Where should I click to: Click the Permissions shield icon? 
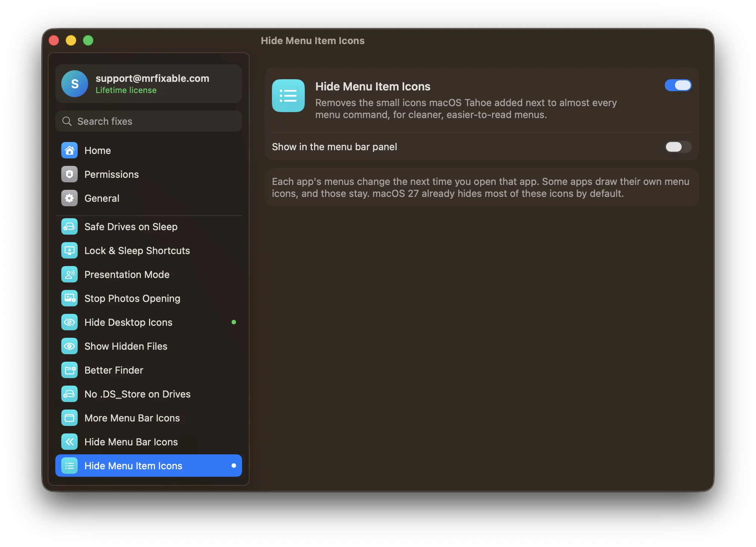point(69,174)
